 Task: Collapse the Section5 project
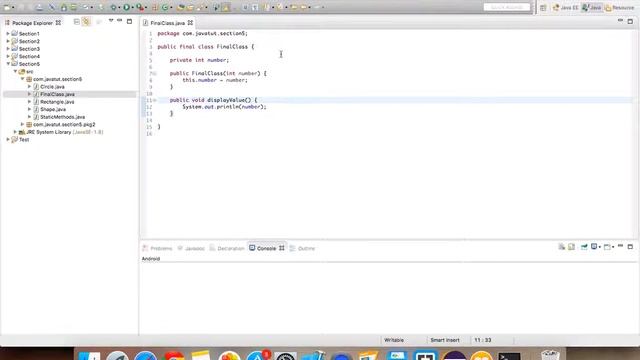(x=8, y=64)
